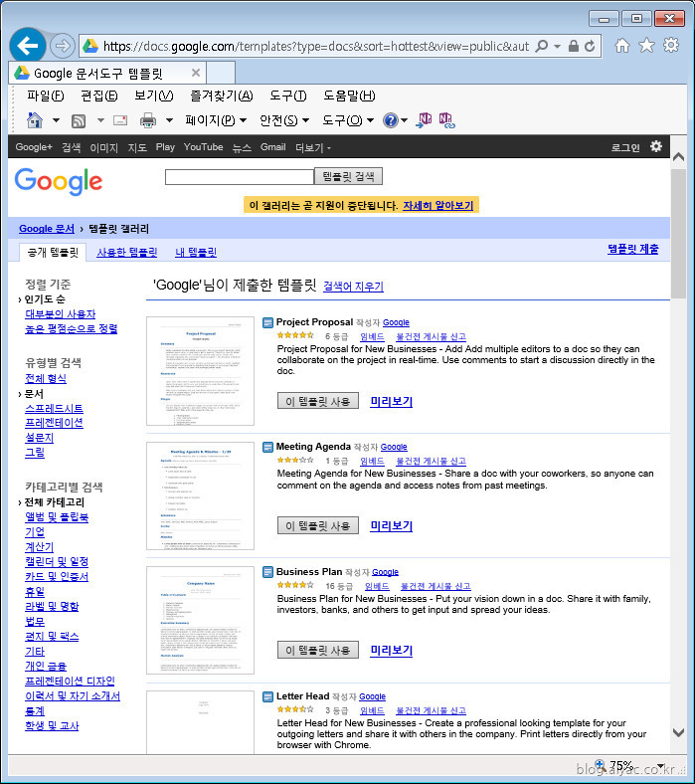Open the zoom level dropdown arrow
The width and height of the screenshot is (695, 784).
coord(660,766)
